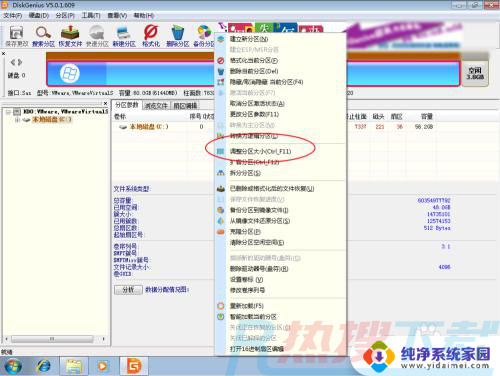Click the 智能加载当前分区 menu icon
This screenshot has height=376, width=500.
pyautogui.click(x=221, y=316)
